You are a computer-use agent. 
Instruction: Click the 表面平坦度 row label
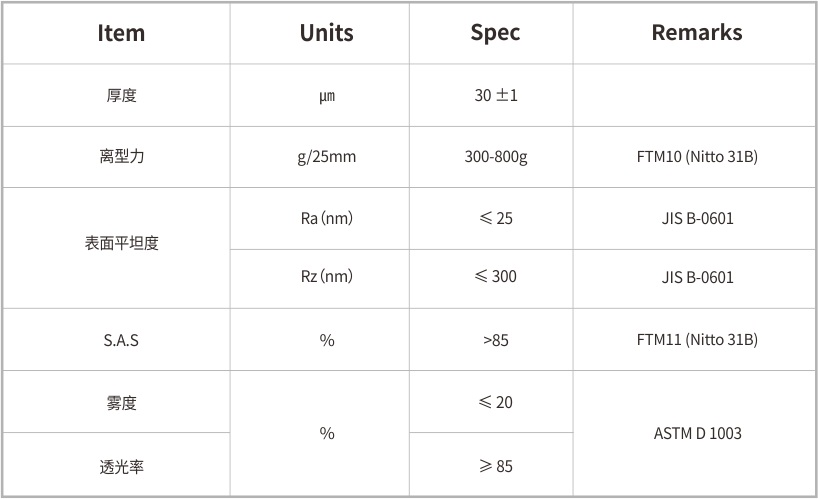tap(121, 243)
